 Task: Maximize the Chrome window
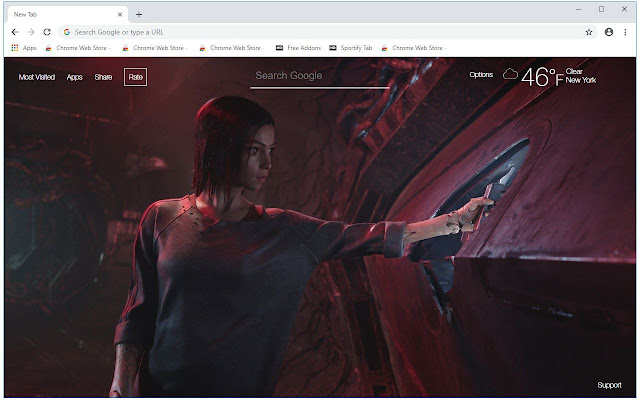point(601,9)
